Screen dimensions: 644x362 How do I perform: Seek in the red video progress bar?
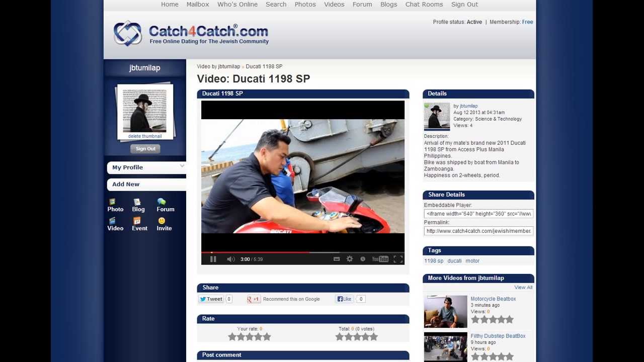click(303, 252)
